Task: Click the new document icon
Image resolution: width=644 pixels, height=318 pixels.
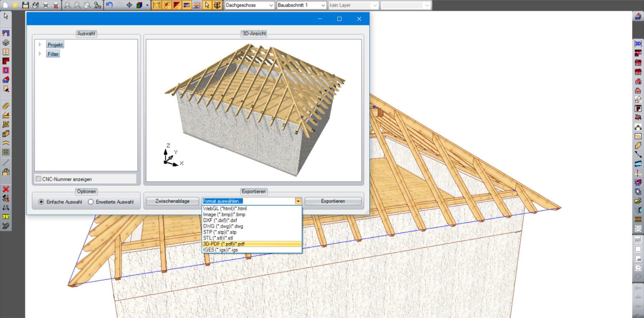Action: [5, 5]
